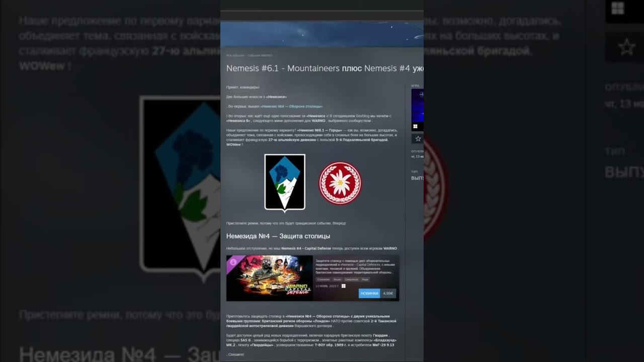Select the Симулятор tag

coord(352,279)
